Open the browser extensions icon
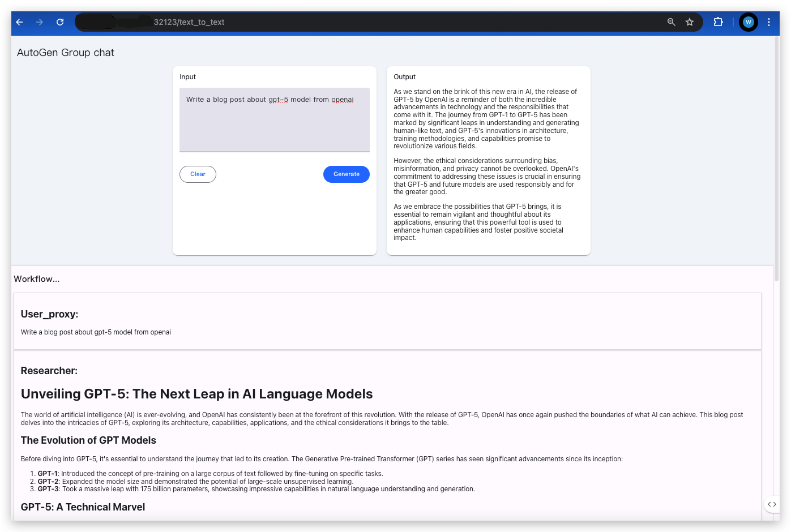This screenshot has width=791, height=532. click(x=718, y=22)
